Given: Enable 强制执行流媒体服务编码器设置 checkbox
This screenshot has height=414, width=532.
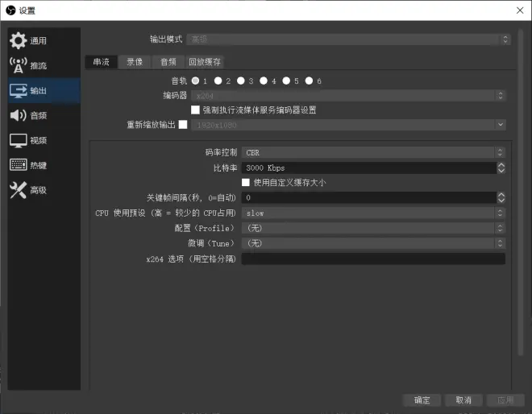Looking at the screenshot, I should [195, 110].
